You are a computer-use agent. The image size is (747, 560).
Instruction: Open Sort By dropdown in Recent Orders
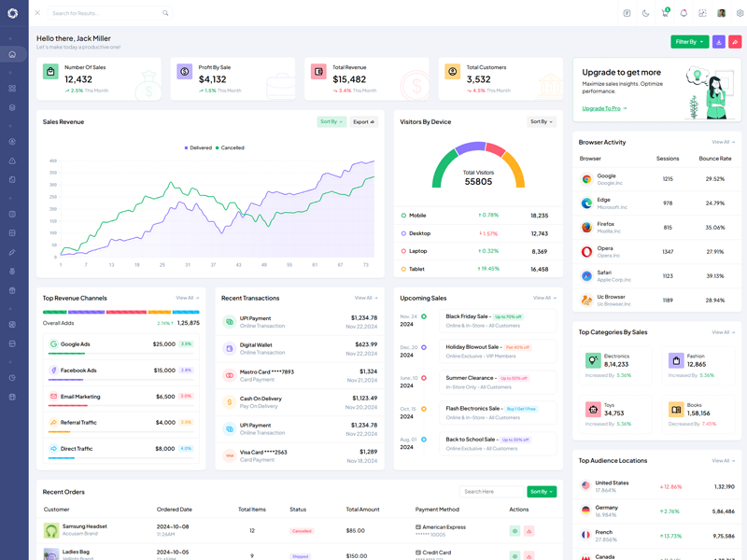tap(542, 491)
